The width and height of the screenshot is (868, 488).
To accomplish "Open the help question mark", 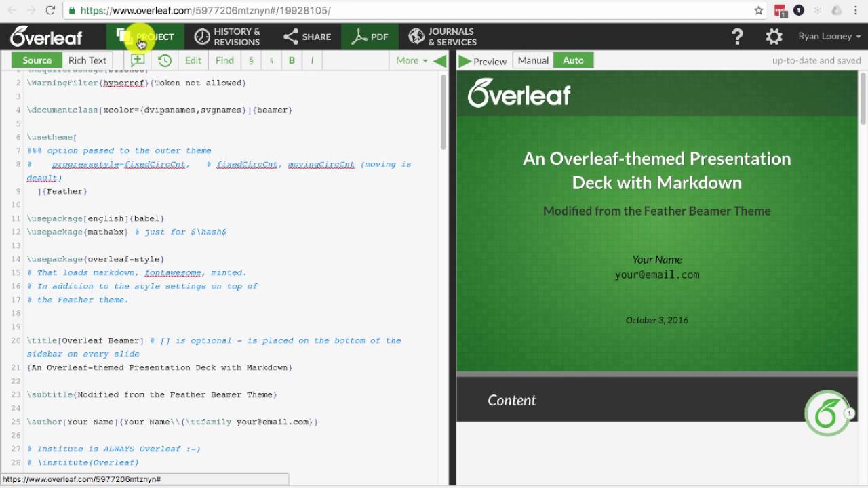I will click(x=738, y=37).
